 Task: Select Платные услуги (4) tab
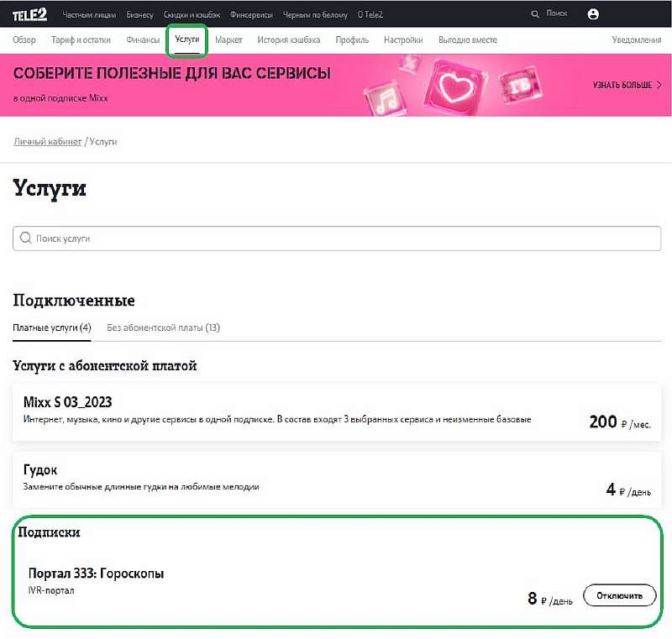coord(52,327)
